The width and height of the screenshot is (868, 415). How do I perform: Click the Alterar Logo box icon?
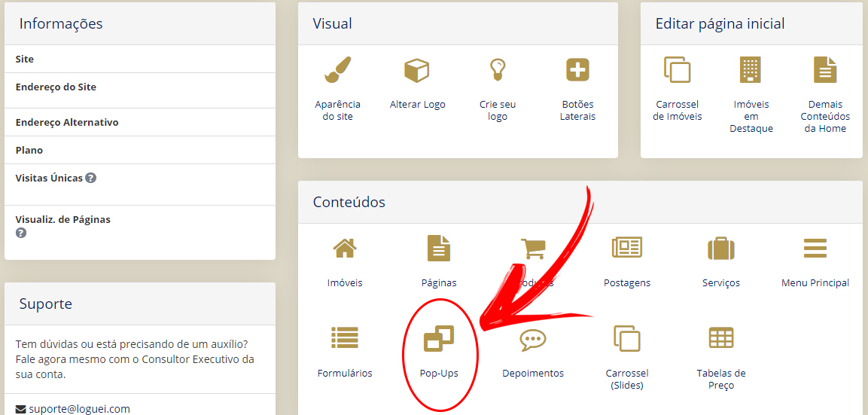(x=417, y=70)
